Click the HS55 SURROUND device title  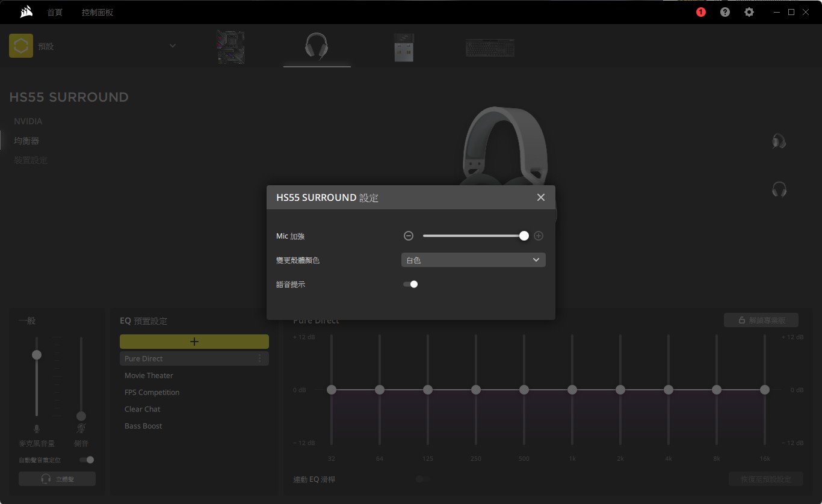point(69,97)
